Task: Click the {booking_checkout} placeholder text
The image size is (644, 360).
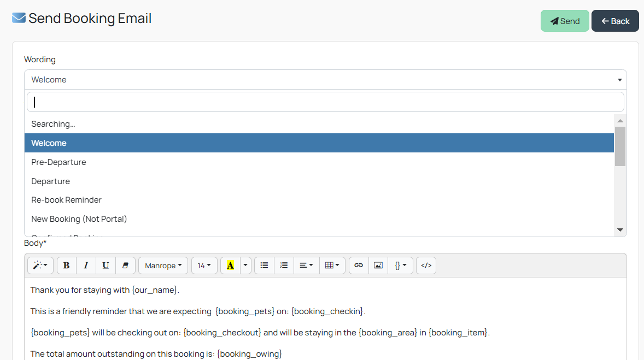Action: point(222,333)
